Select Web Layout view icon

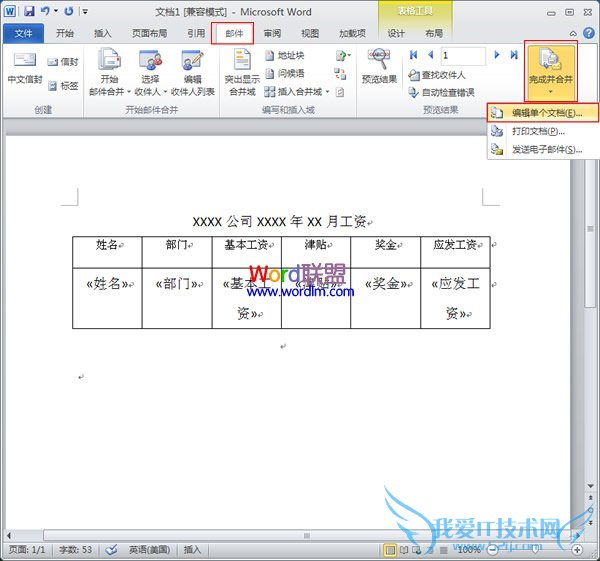(417, 550)
